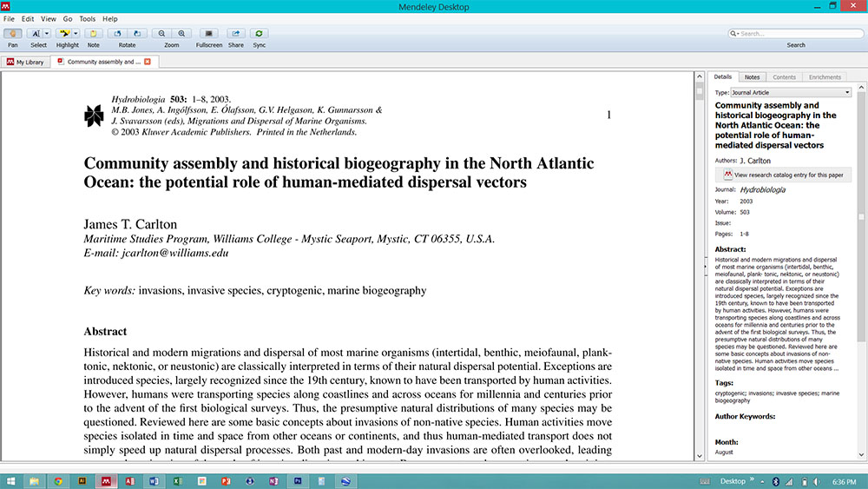Open Google Chrome from taskbar

58,481
